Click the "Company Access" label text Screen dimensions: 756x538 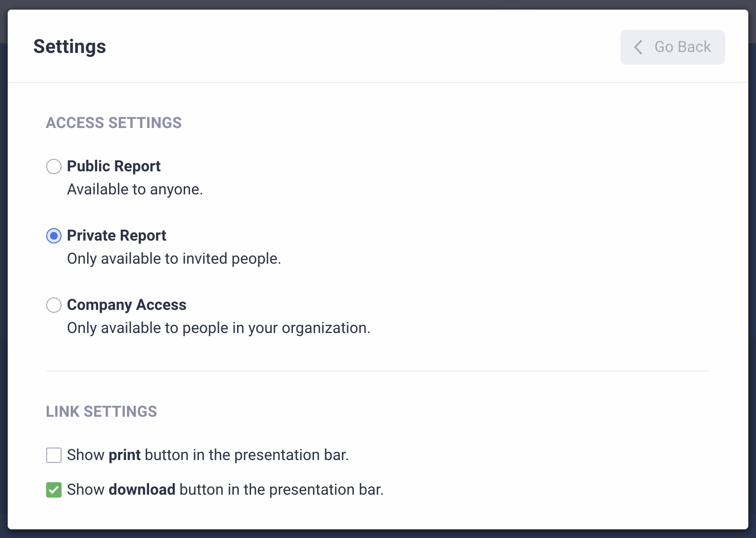pyautogui.click(x=126, y=305)
